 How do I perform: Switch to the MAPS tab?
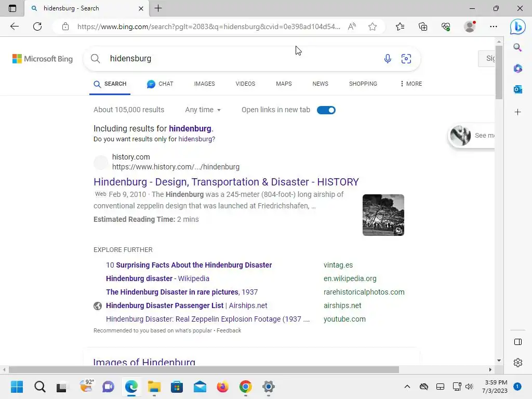point(284,84)
